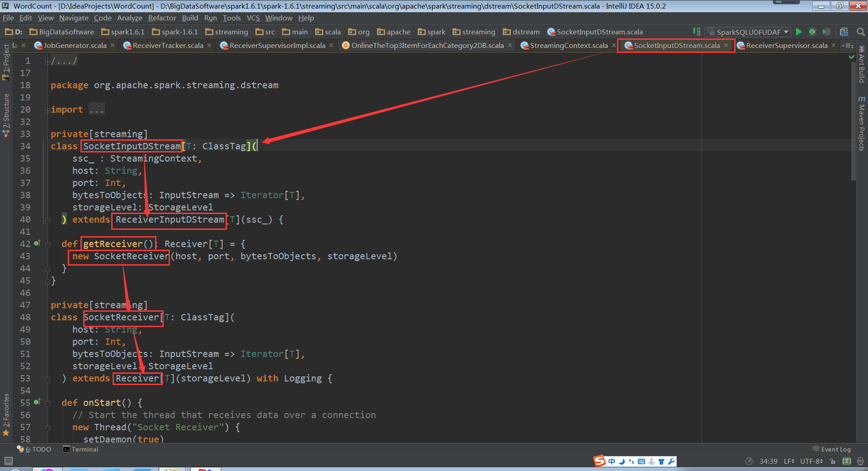This screenshot has height=471, width=868.
Task: Start the green Debug bug icon
Action: point(812,32)
